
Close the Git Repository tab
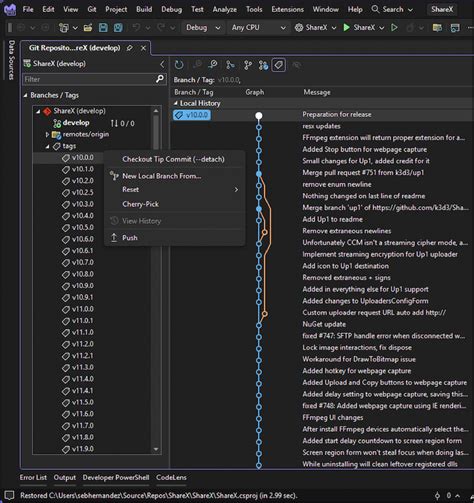tap(143, 48)
